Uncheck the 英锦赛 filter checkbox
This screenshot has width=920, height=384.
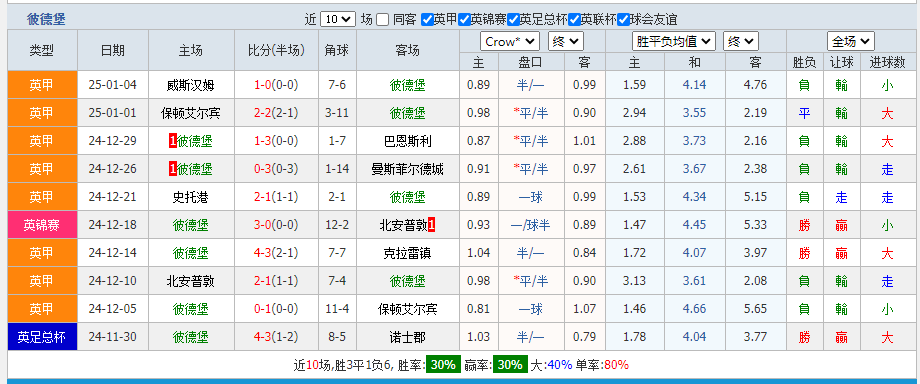click(465, 19)
